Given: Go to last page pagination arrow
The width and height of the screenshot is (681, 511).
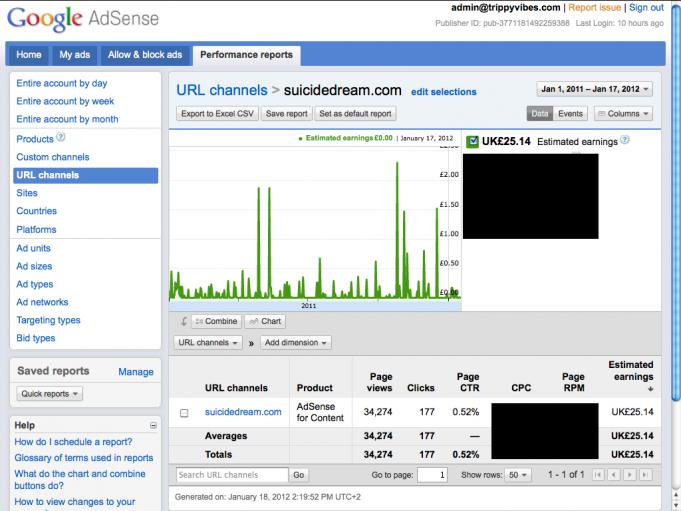Looking at the screenshot, I should tap(645, 475).
